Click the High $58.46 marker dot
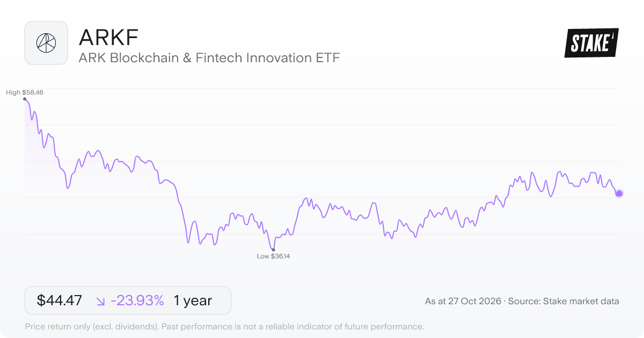 25,99
